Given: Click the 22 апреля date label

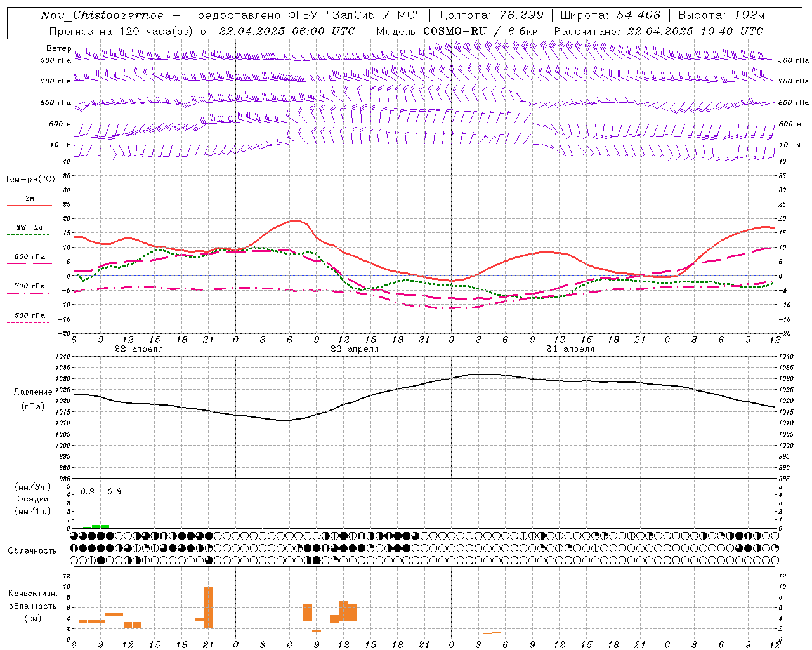Looking at the screenshot, I should tap(139, 349).
